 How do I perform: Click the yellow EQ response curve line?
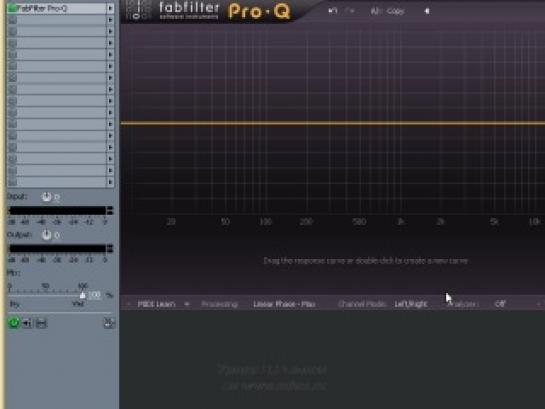pos(333,123)
